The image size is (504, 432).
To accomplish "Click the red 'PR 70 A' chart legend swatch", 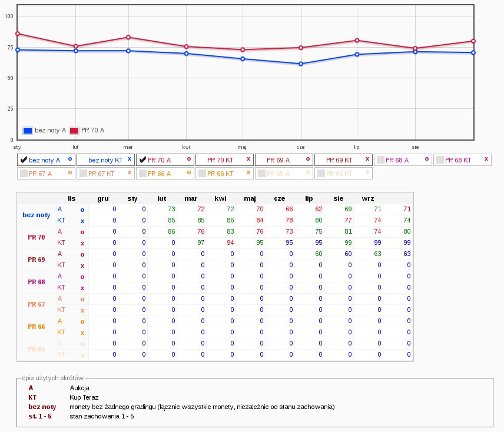I will tap(74, 130).
